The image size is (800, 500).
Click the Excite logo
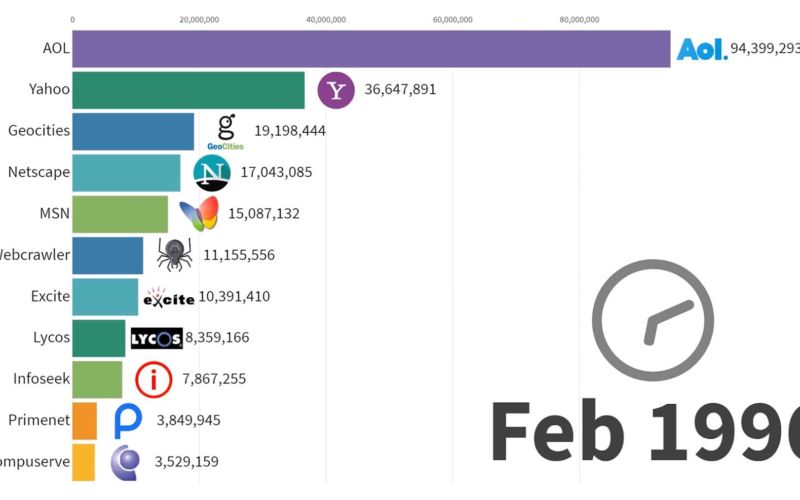[168, 297]
